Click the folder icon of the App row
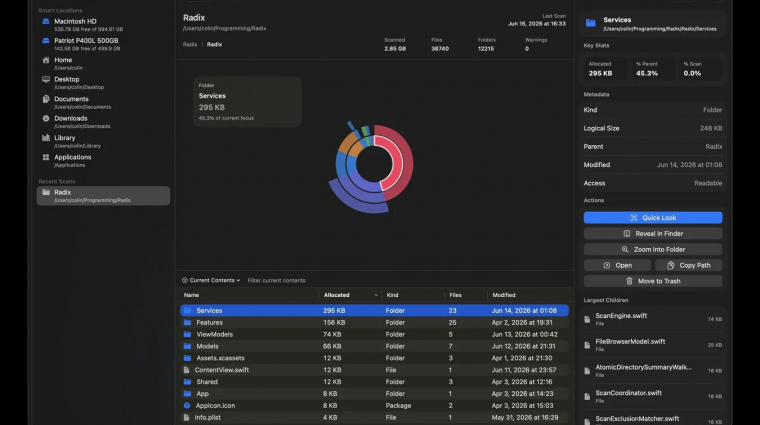 pyautogui.click(x=187, y=394)
